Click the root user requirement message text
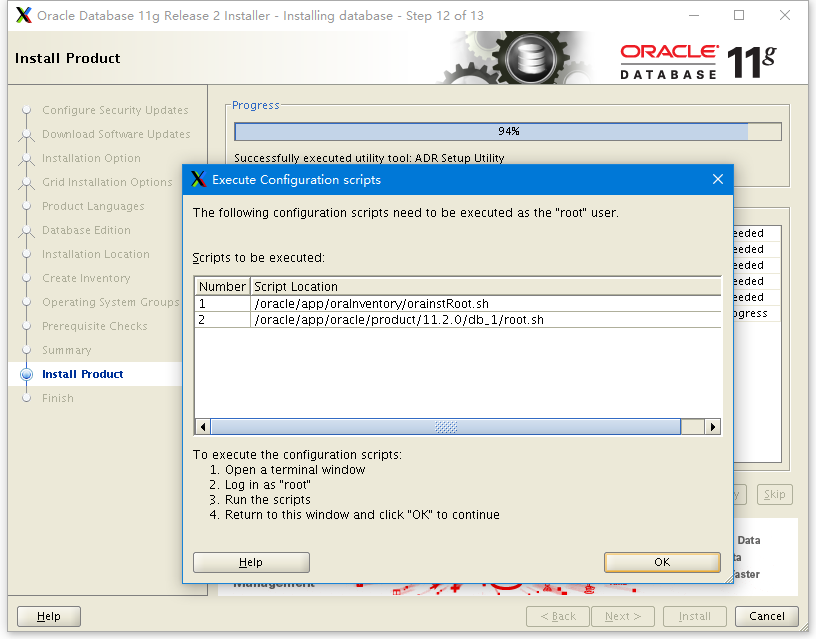 [x=406, y=213]
